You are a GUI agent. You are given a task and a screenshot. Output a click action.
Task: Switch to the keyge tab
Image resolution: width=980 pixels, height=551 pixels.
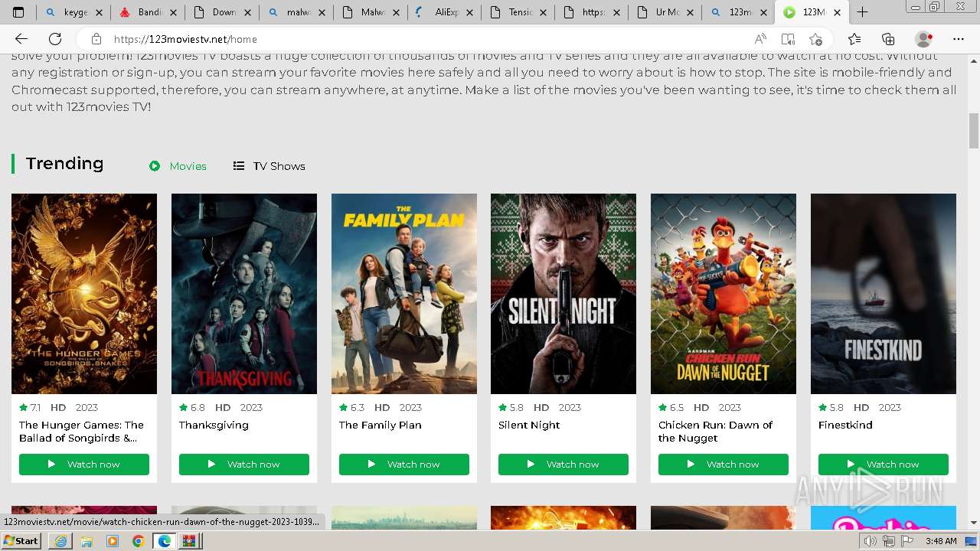[x=73, y=12]
